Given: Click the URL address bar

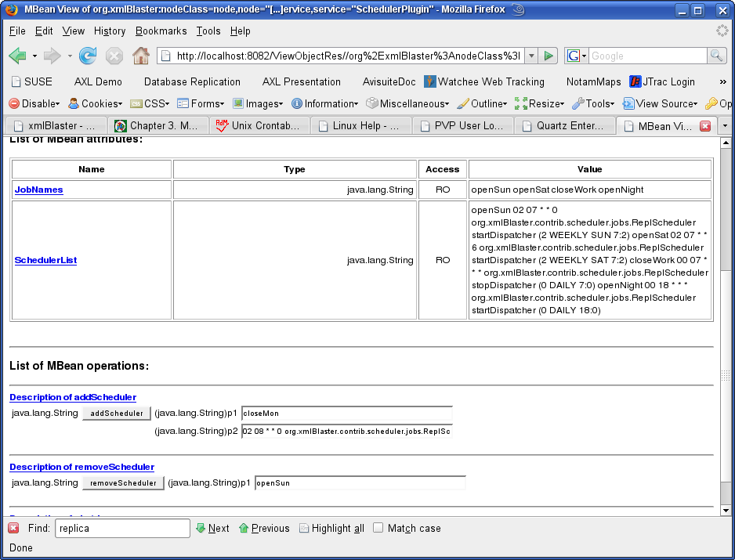Looking at the screenshot, I should click(x=341, y=56).
